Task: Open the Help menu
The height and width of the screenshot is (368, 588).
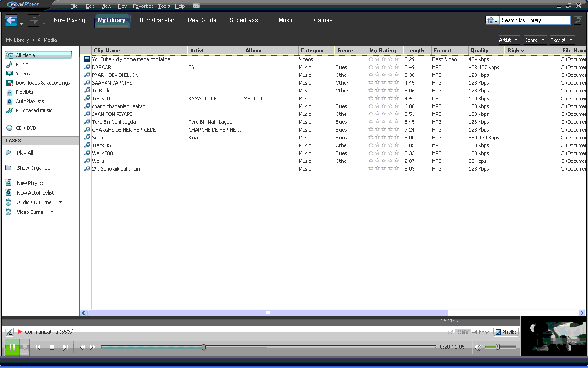Action: (x=180, y=6)
